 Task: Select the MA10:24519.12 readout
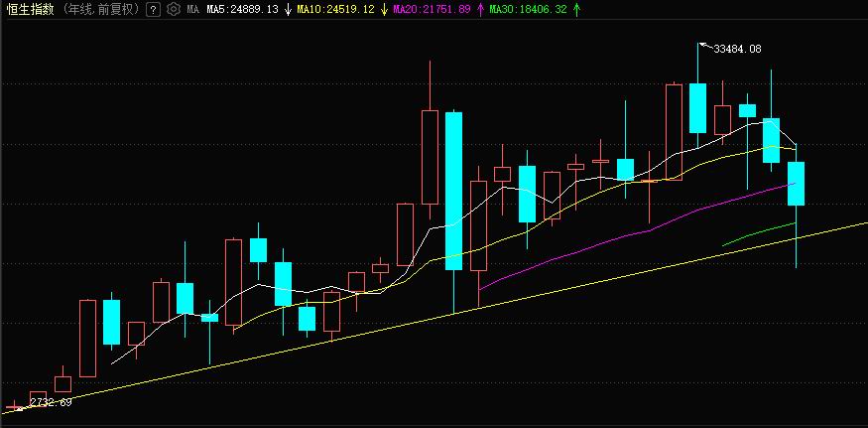click(x=335, y=9)
